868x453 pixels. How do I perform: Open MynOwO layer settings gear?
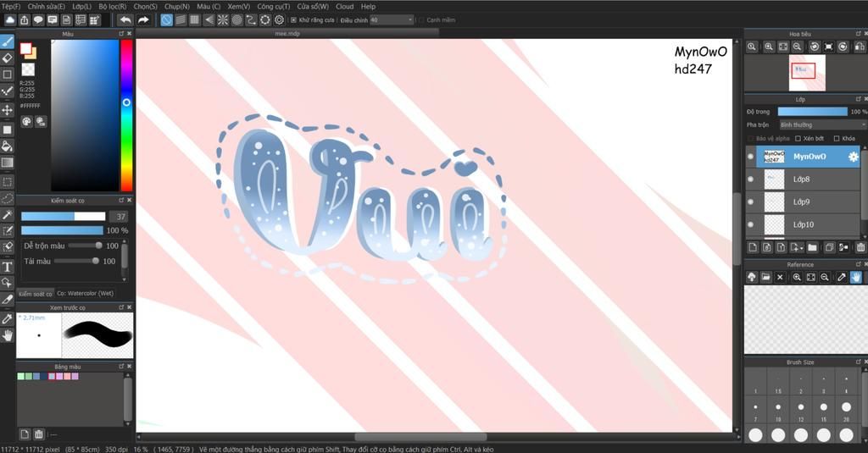[x=853, y=157]
